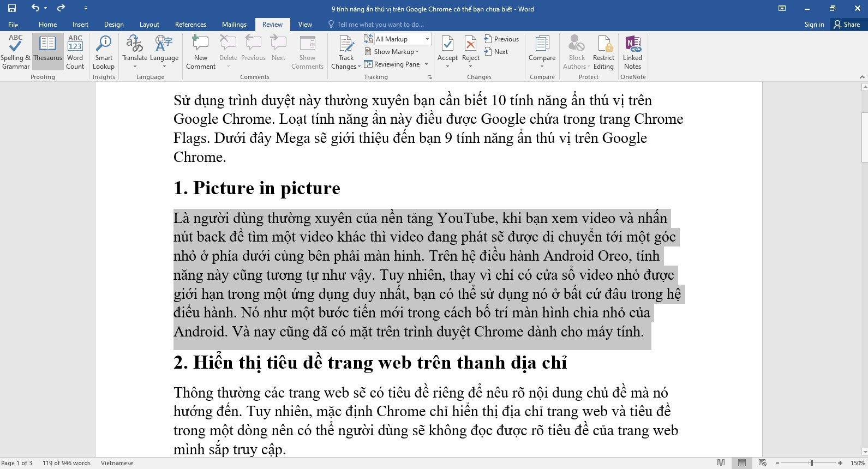The image size is (868, 469).
Task: Save the document with the floppy icon
Action: point(12,8)
